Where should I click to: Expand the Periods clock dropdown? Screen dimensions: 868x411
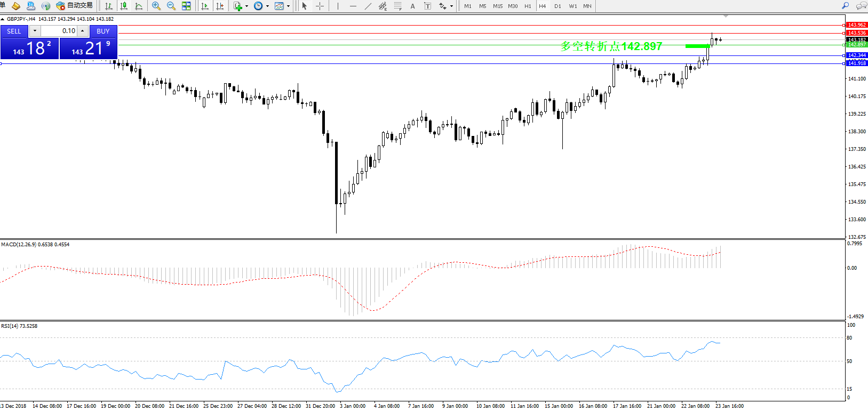click(267, 6)
